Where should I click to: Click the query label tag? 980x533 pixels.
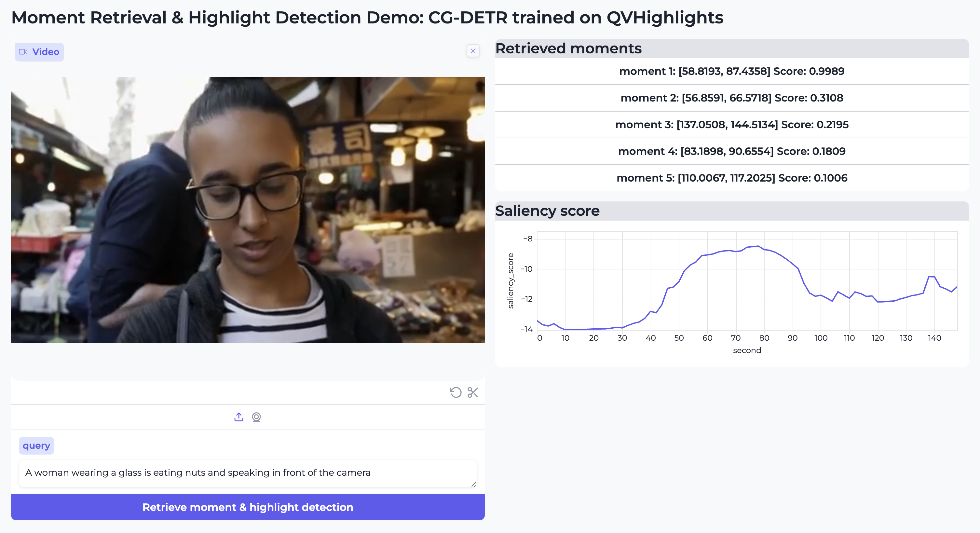pos(36,445)
